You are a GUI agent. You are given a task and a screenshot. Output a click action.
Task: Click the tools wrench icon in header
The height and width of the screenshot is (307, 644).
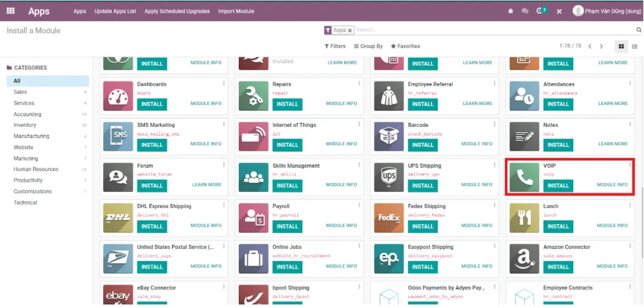559,11
